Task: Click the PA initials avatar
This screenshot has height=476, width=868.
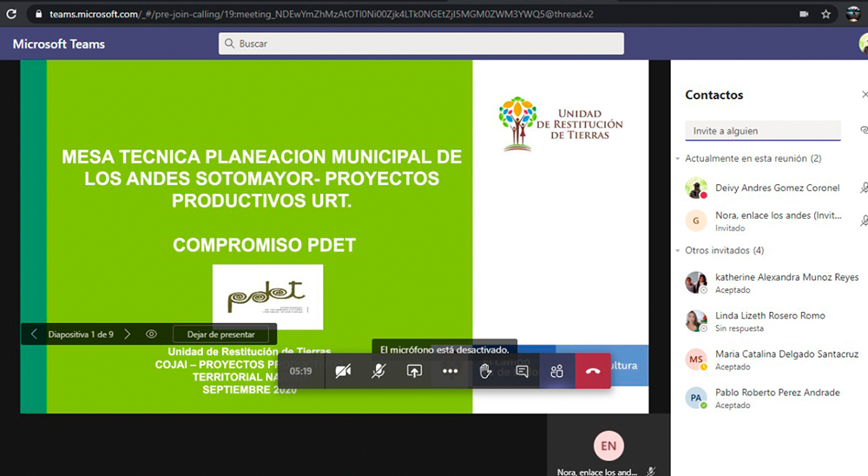Action: click(x=696, y=398)
